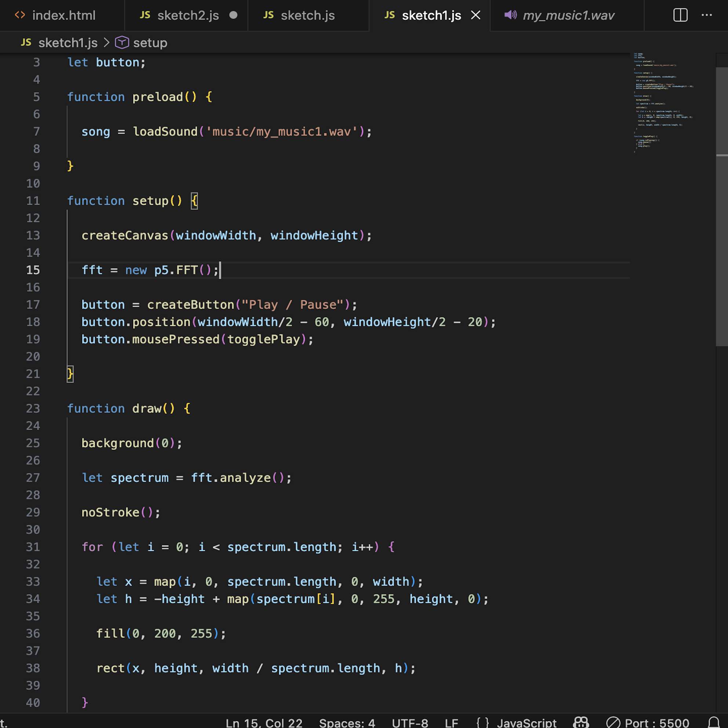Click line number 15 in gutter

33,270
